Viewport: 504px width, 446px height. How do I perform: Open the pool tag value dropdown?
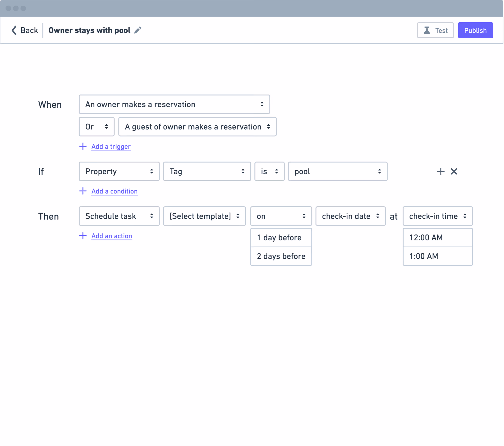point(338,172)
